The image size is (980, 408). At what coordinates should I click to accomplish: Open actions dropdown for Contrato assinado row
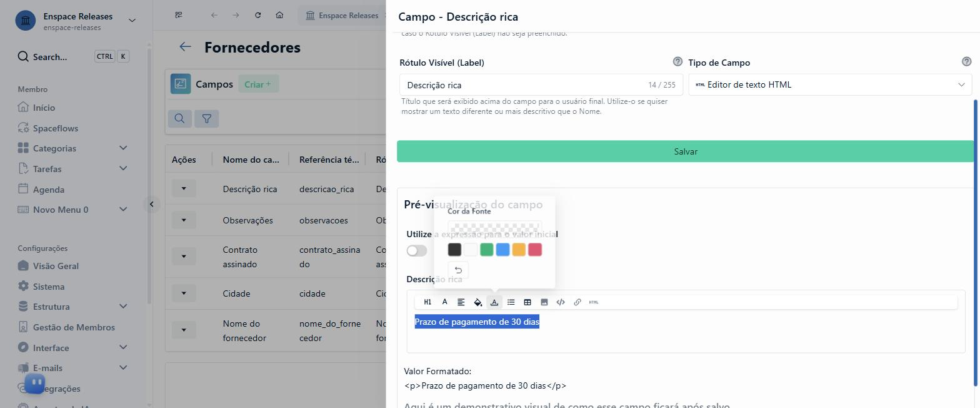pos(184,256)
